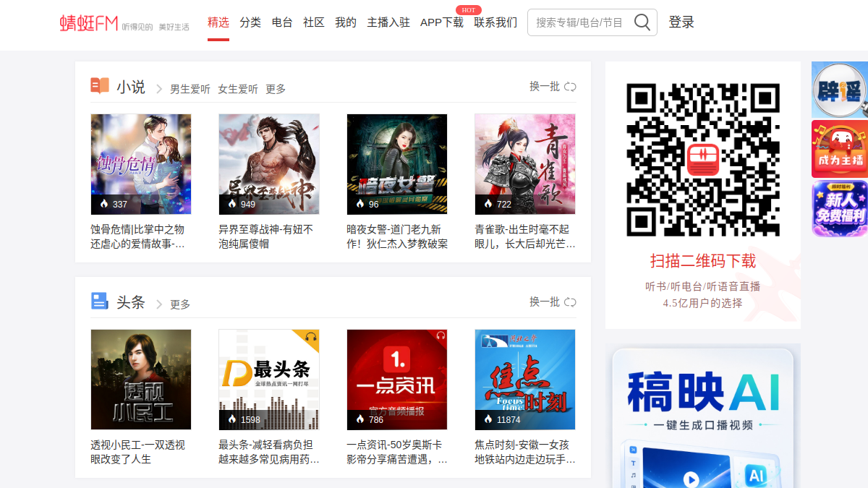Click the search magnifier icon
The image size is (868, 488).
642,22
